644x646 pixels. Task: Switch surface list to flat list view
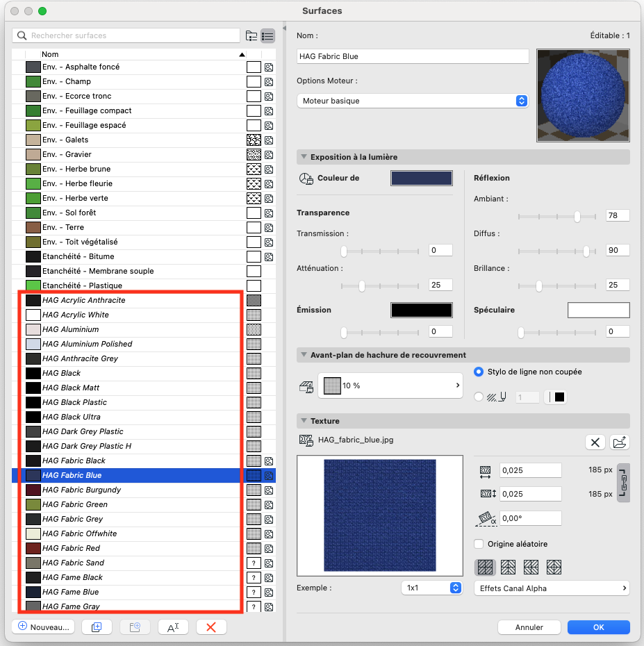pos(268,36)
